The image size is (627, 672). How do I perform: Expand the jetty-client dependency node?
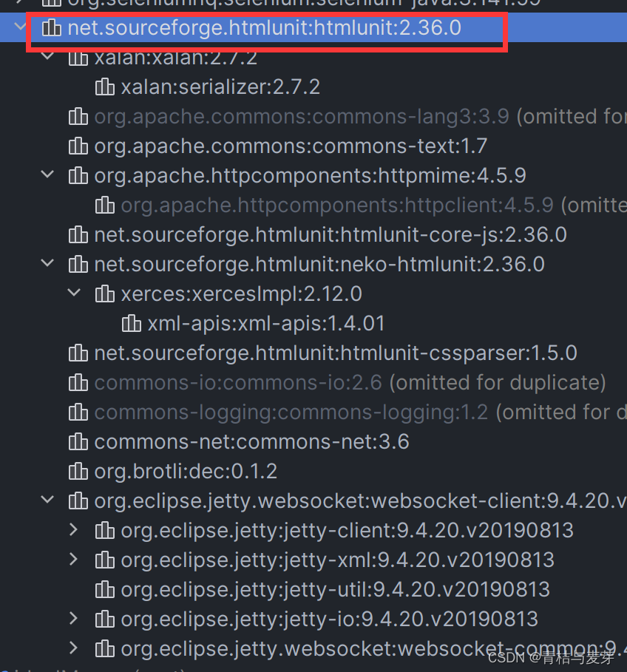[x=74, y=530]
